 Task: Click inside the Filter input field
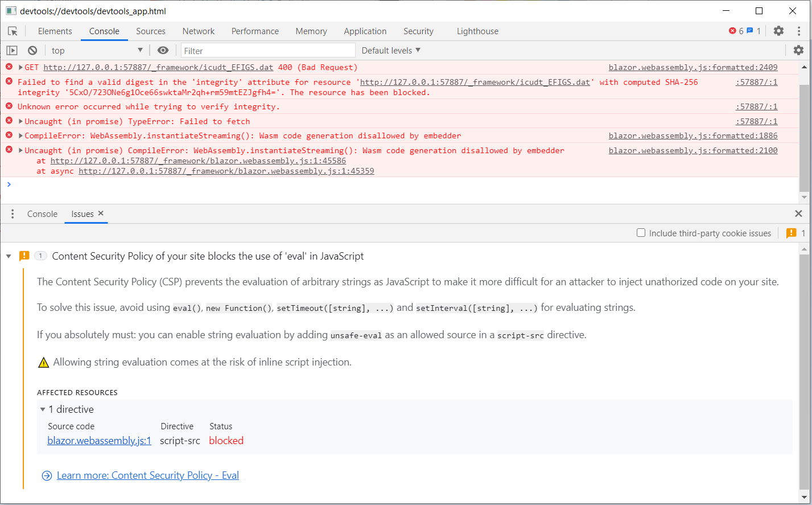pos(267,50)
